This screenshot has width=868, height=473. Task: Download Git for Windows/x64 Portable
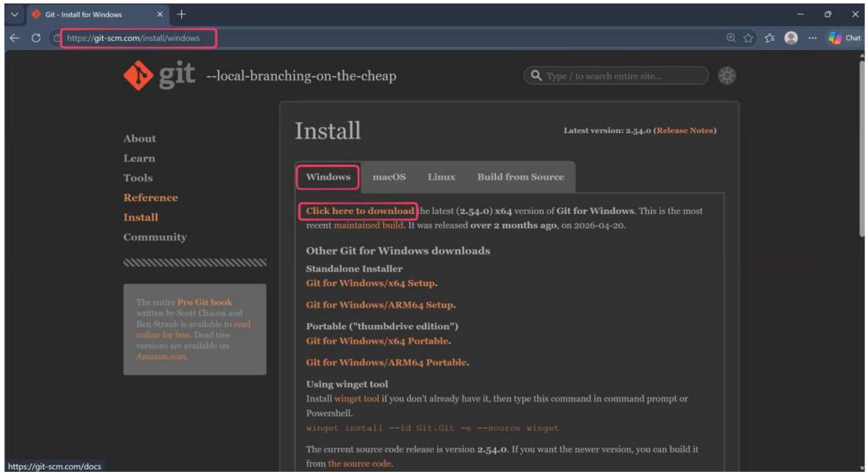coord(377,341)
